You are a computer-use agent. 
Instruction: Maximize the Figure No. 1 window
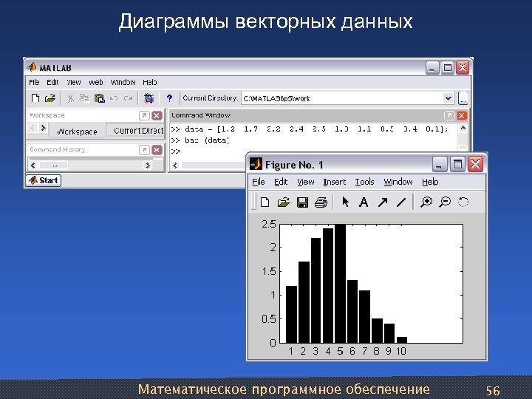pos(457,165)
